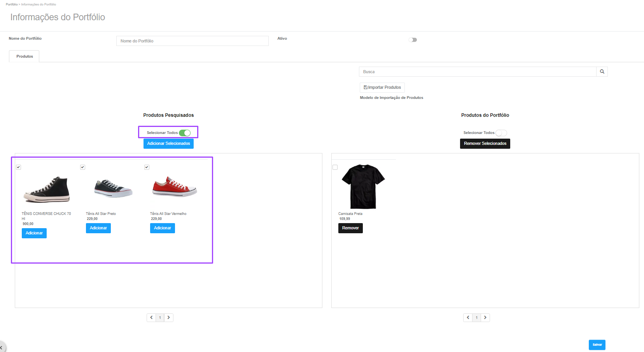Viewport: 644px width, 352px height.
Task: Click the black low-top All Star image
Action: [x=113, y=188]
